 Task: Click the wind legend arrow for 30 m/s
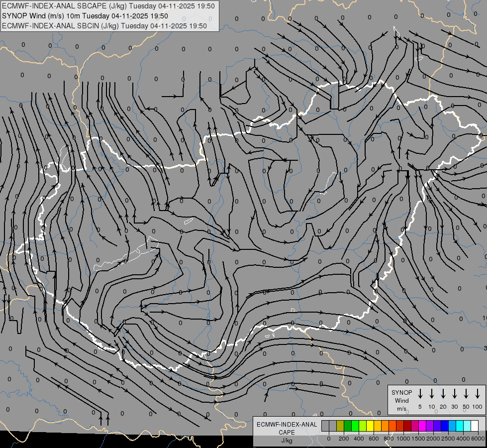coord(454,394)
